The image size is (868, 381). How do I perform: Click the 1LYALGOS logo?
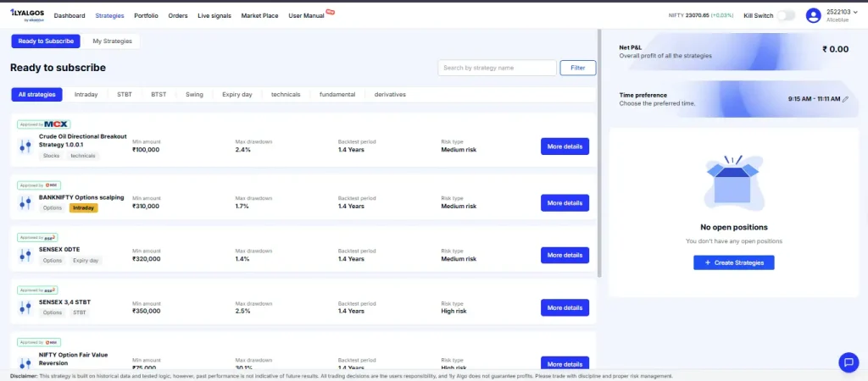pyautogui.click(x=27, y=15)
